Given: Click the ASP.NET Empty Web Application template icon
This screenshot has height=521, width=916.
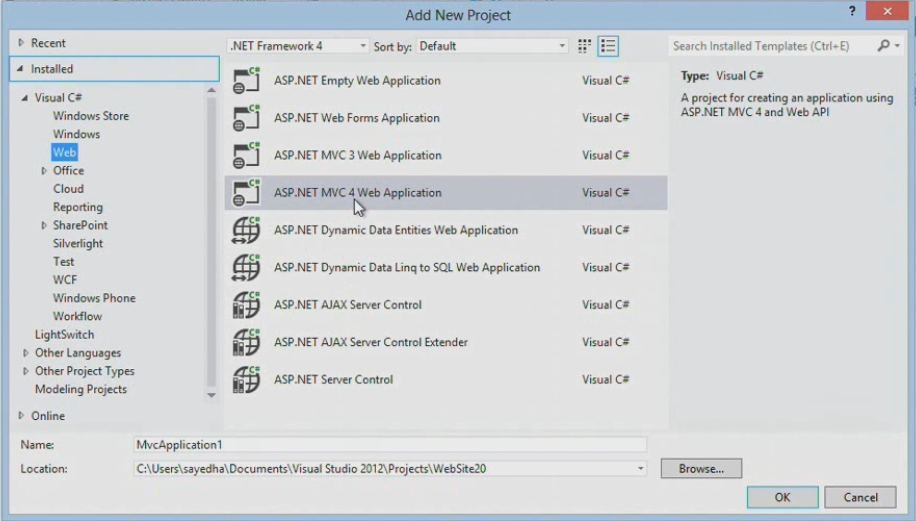Looking at the screenshot, I should pos(246,81).
